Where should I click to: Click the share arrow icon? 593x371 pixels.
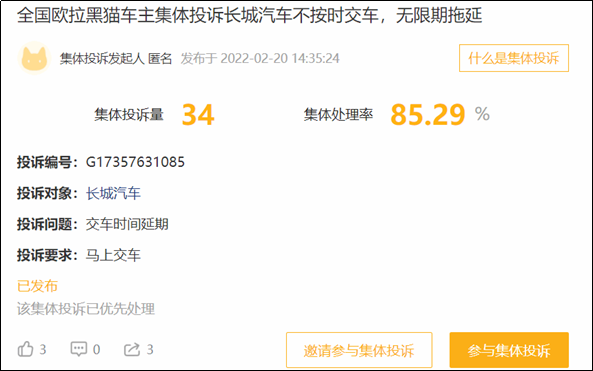tap(132, 349)
